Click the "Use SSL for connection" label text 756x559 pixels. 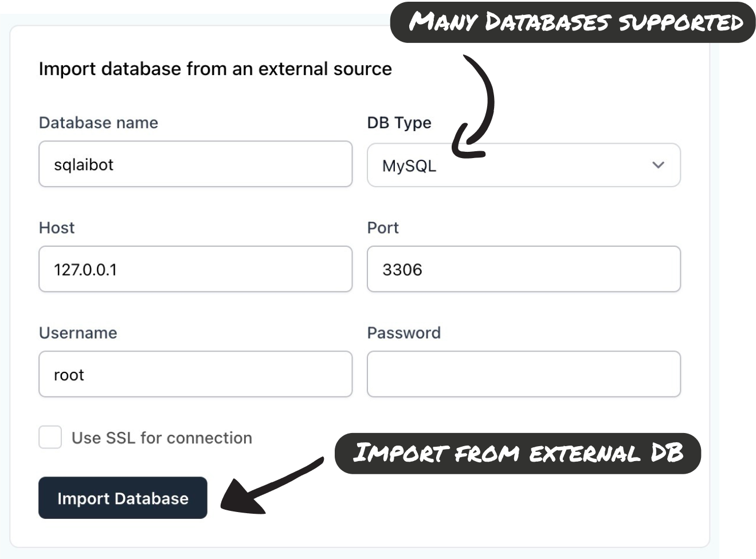click(x=162, y=438)
